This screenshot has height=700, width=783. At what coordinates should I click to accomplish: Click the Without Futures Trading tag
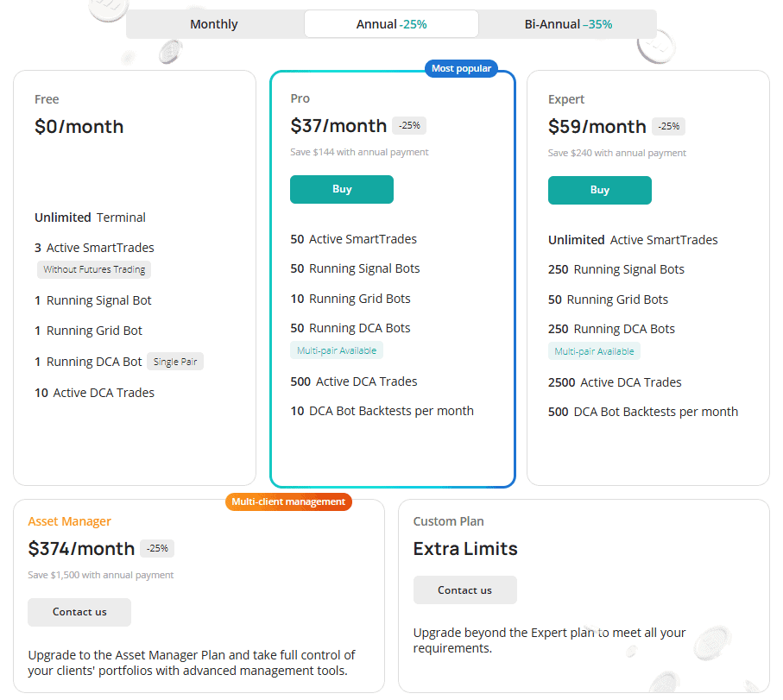click(x=94, y=270)
